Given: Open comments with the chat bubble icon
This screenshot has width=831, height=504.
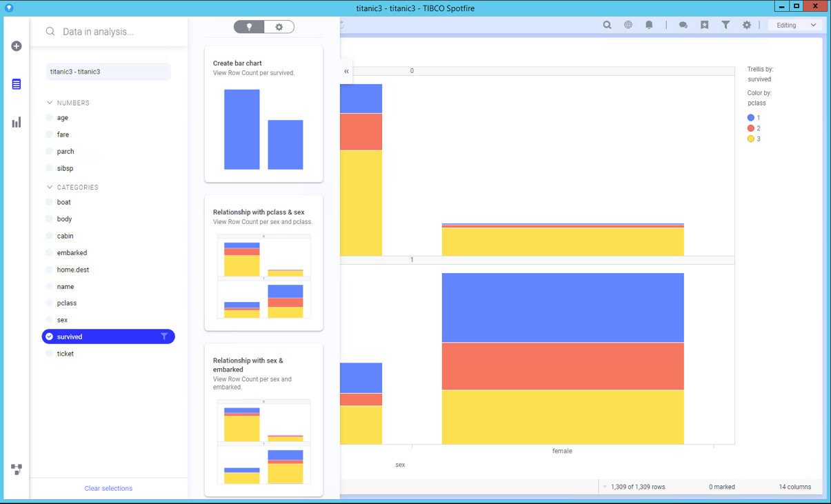Looking at the screenshot, I should coord(682,24).
